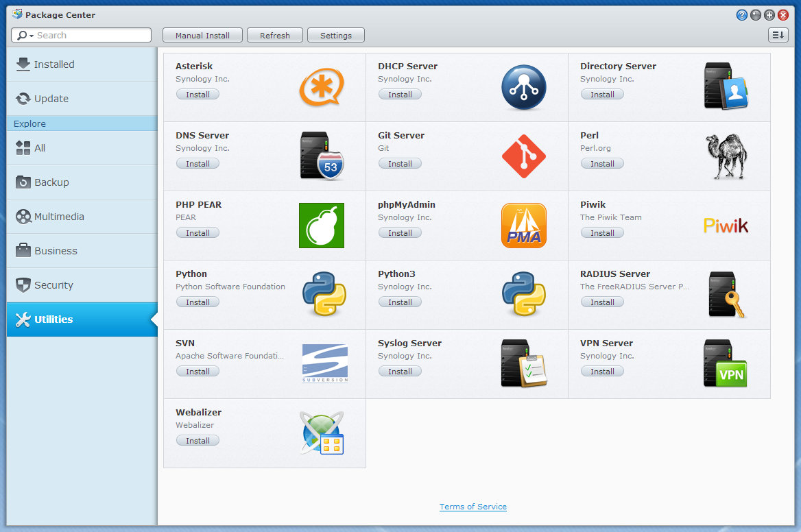Select the Git Server diamond logo

pos(524,156)
